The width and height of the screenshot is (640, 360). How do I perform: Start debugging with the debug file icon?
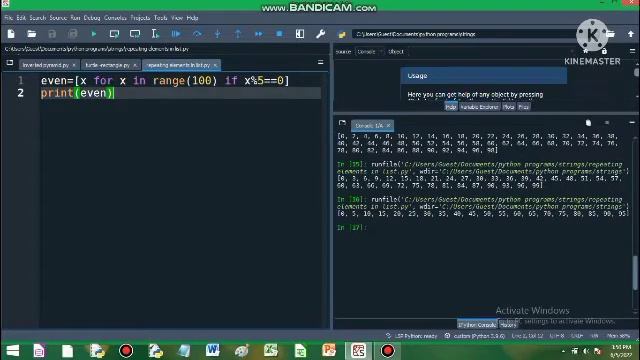[x=176, y=34]
